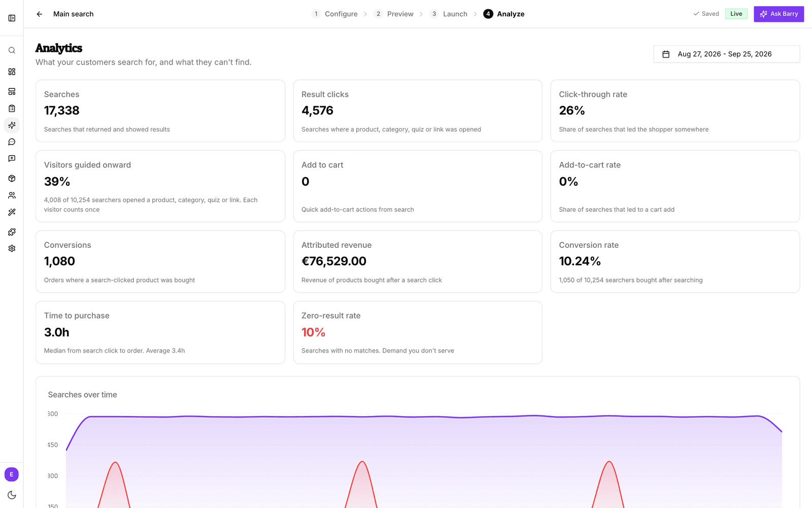Image resolution: width=812 pixels, height=508 pixels.
Task: Open the dashboard grid icon
Action: 12,72
